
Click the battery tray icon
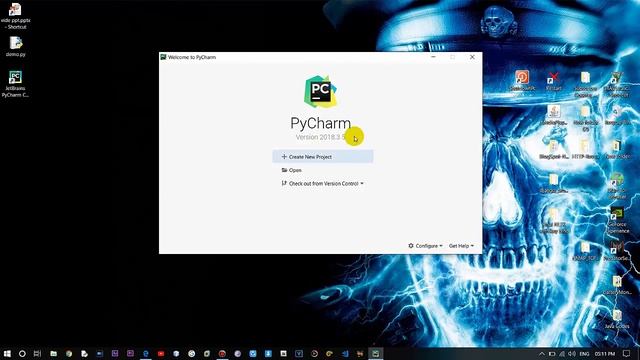pos(552,353)
